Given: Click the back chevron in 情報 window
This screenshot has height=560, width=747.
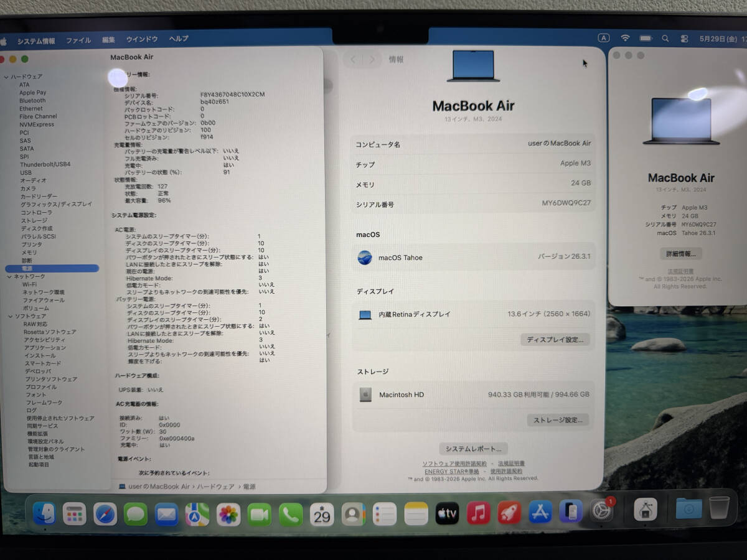Looking at the screenshot, I should tap(353, 60).
